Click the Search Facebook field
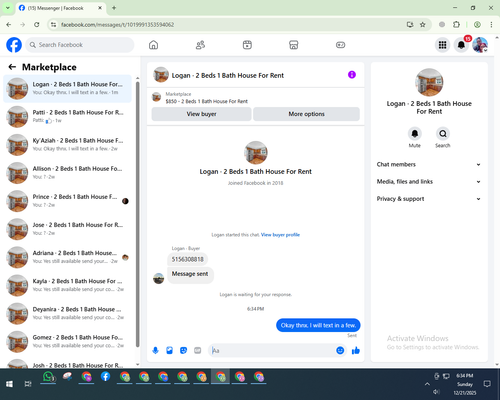This screenshot has height=400, width=500. click(x=80, y=45)
